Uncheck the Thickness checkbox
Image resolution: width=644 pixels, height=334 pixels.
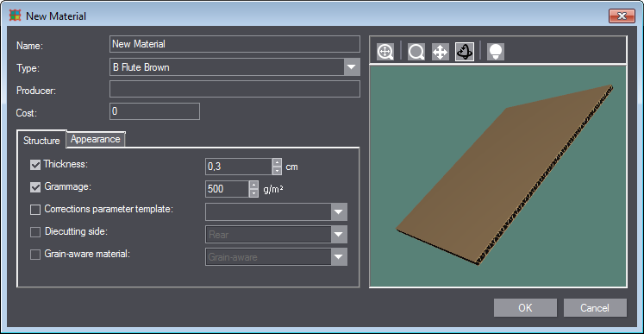[35, 165]
